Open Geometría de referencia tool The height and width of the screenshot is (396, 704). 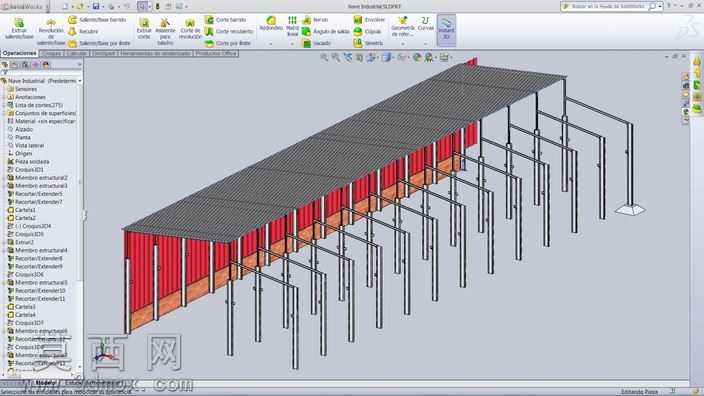point(402,26)
